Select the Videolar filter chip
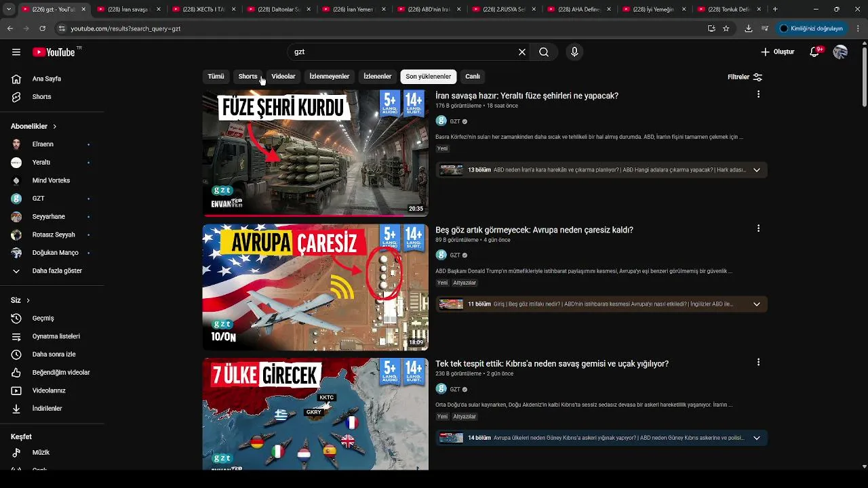Viewport: 868px width, 488px height. point(283,77)
